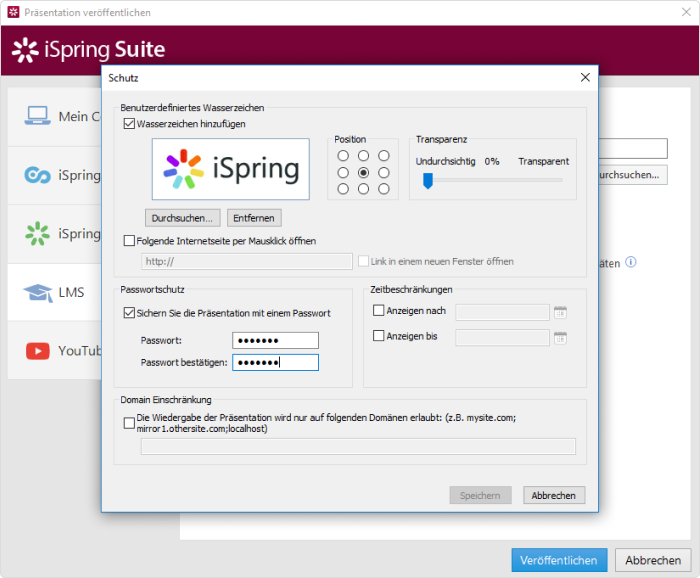Click the 'Undurchsichtig' label

pyautogui.click(x=446, y=161)
